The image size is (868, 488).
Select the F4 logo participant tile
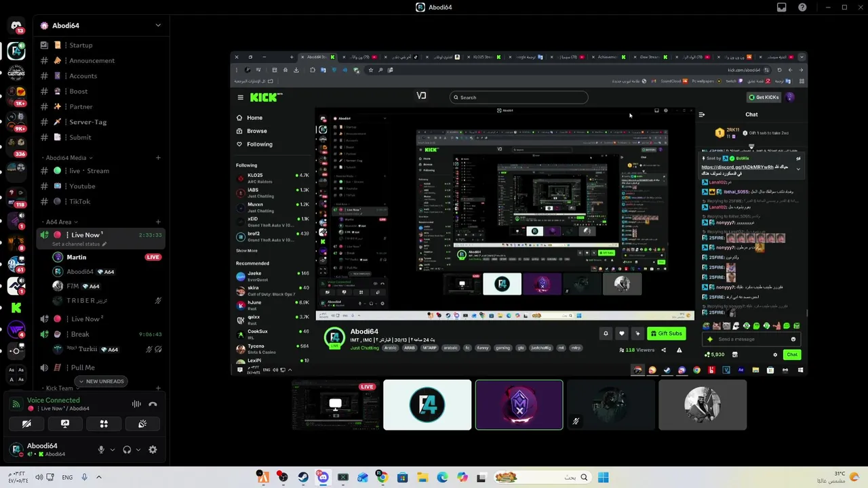click(427, 405)
